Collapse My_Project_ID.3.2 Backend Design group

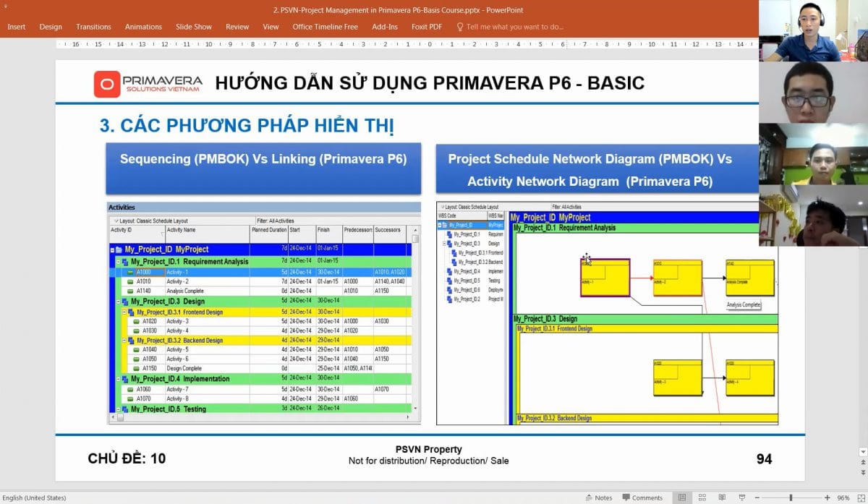[x=124, y=341]
